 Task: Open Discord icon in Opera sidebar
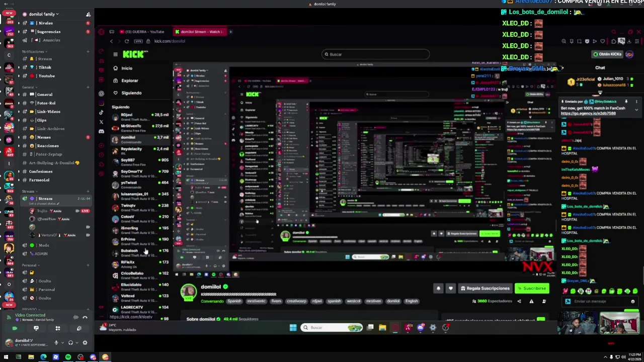(x=101, y=132)
